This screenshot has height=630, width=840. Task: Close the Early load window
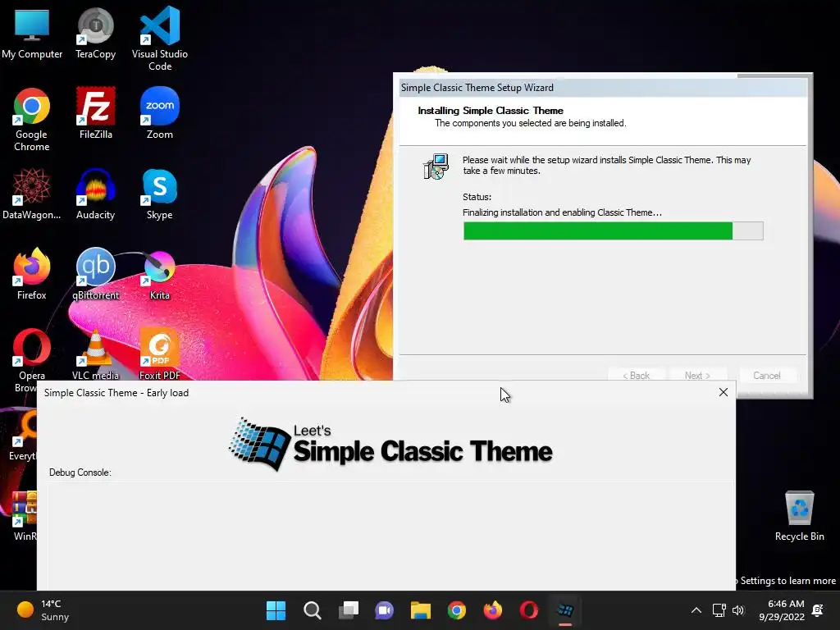pyautogui.click(x=724, y=392)
